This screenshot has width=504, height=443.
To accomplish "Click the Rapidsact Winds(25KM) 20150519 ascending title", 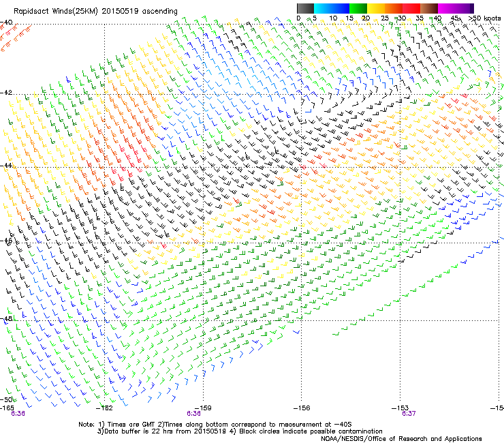I will [x=95, y=11].
